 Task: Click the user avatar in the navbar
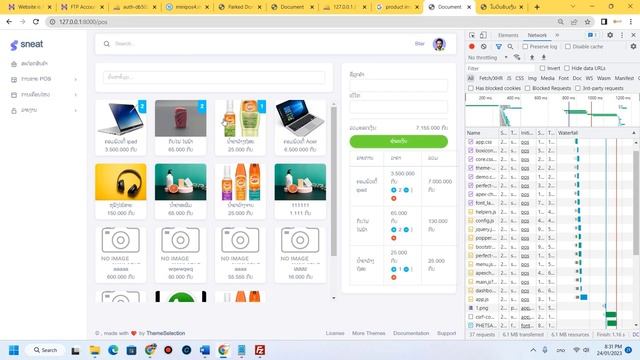439,44
